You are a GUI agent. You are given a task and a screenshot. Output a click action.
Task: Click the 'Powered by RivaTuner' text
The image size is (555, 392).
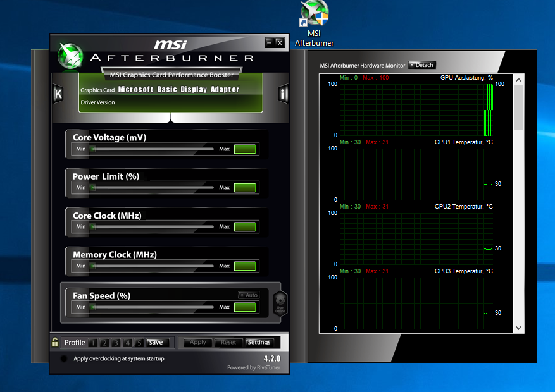coord(253,367)
